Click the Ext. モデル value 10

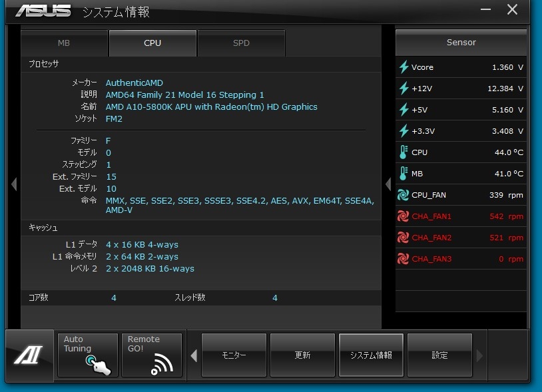click(x=111, y=189)
